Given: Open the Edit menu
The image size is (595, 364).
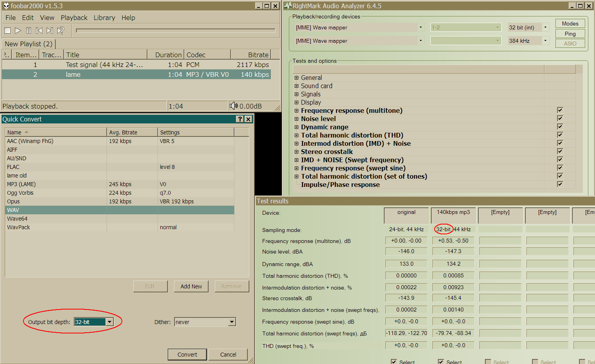Looking at the screenshot, I should (x=28, y=18).
